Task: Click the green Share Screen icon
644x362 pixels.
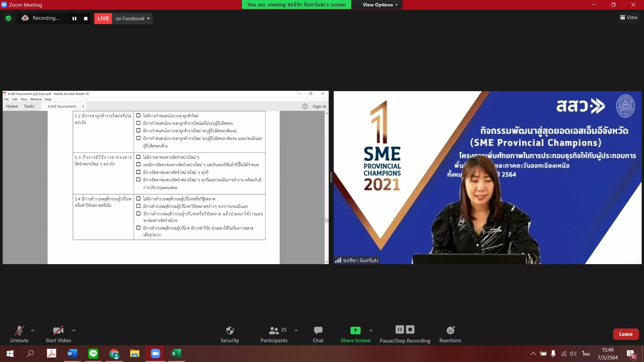Action: pos(355,330)
